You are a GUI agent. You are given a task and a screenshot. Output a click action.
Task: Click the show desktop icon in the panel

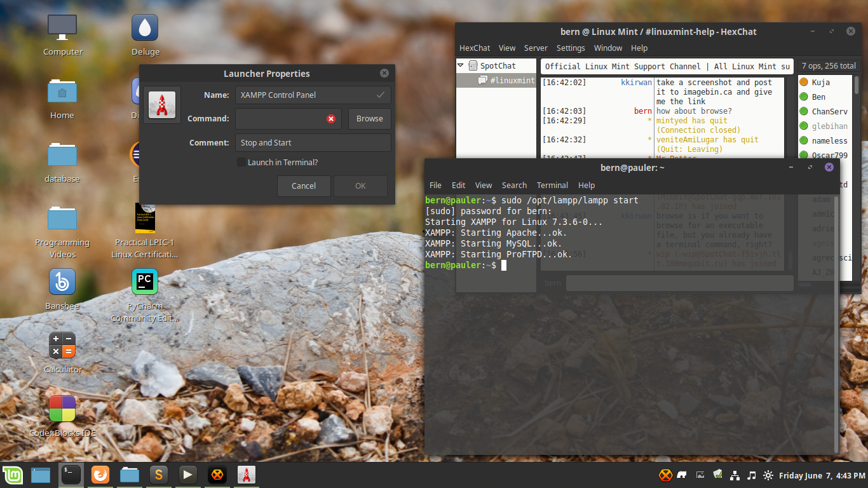(41, 475)
